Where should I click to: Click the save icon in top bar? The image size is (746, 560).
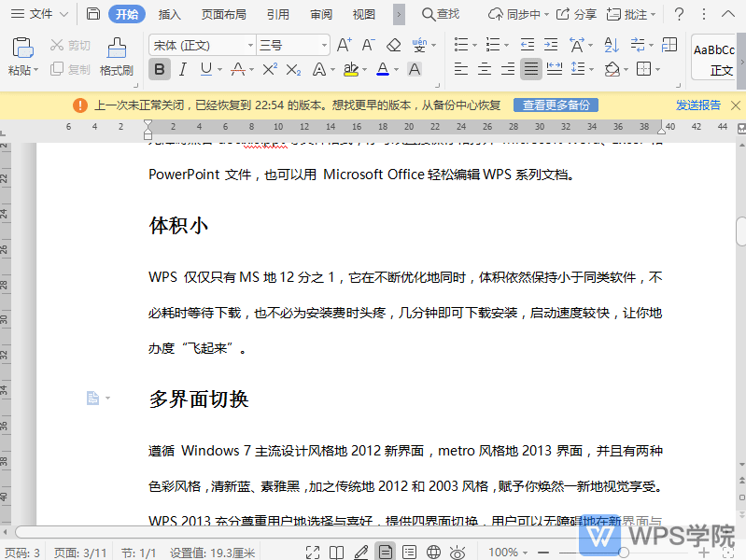coord(92,14)
